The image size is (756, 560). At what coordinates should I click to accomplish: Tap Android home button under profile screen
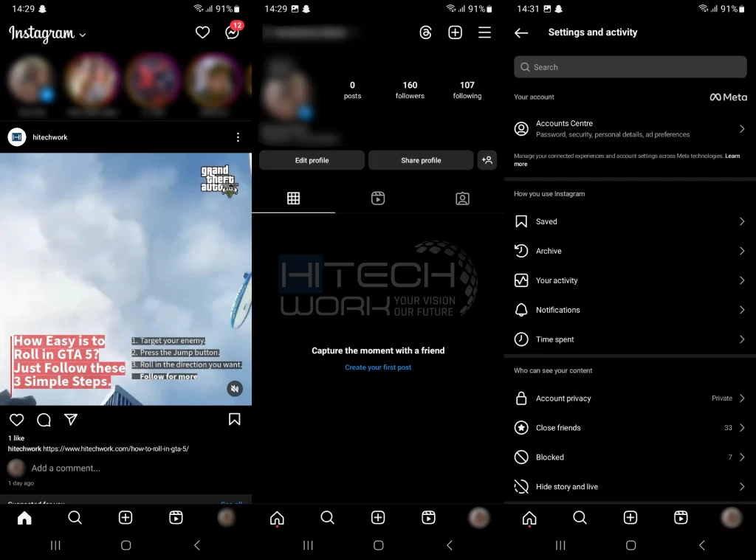tap(379, 545)
